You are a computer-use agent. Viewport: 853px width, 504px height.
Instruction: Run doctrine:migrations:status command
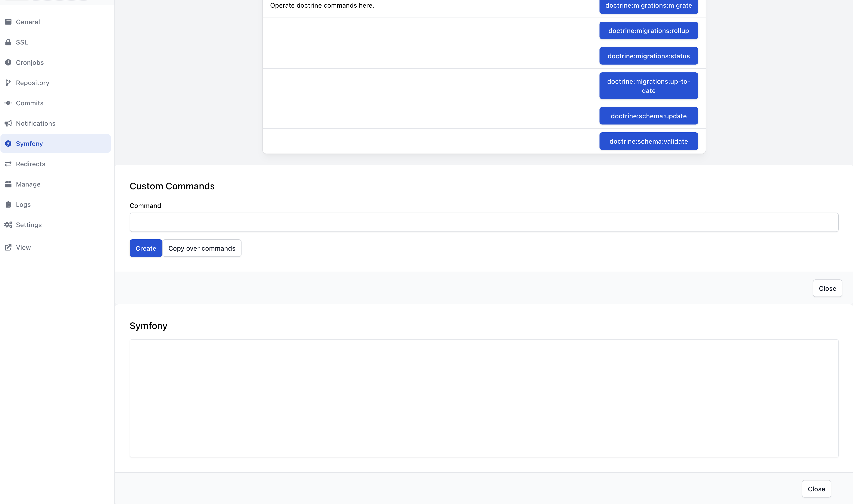tap(648, 56)
